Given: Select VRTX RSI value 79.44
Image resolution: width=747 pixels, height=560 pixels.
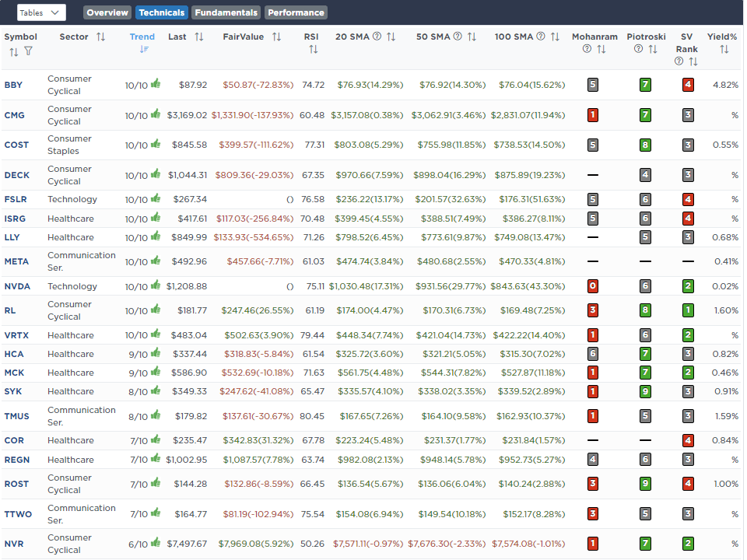Looking at the screenshot, I should point(312,335).
